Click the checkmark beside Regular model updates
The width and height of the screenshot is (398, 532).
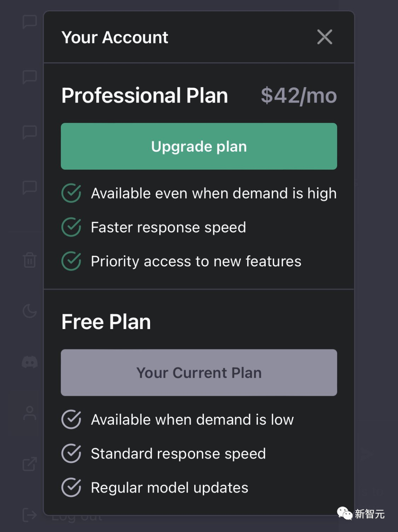coord(71,487)
